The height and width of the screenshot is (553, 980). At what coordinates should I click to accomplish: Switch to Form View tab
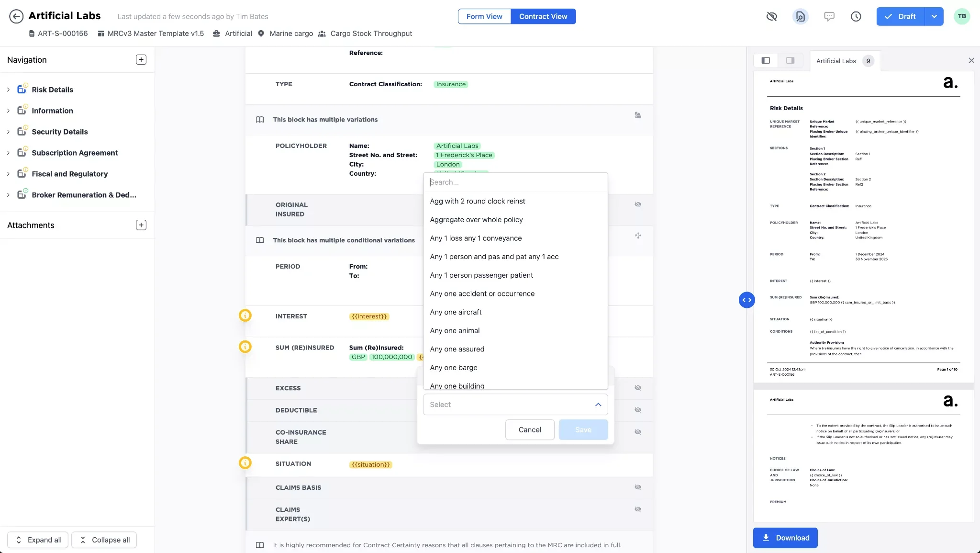pyautogui.click(x=484, y=16)
